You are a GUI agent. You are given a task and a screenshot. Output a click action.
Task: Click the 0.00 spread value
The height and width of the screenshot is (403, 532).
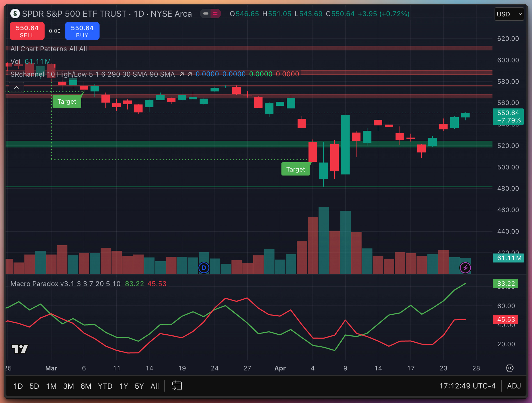[55, 31]
